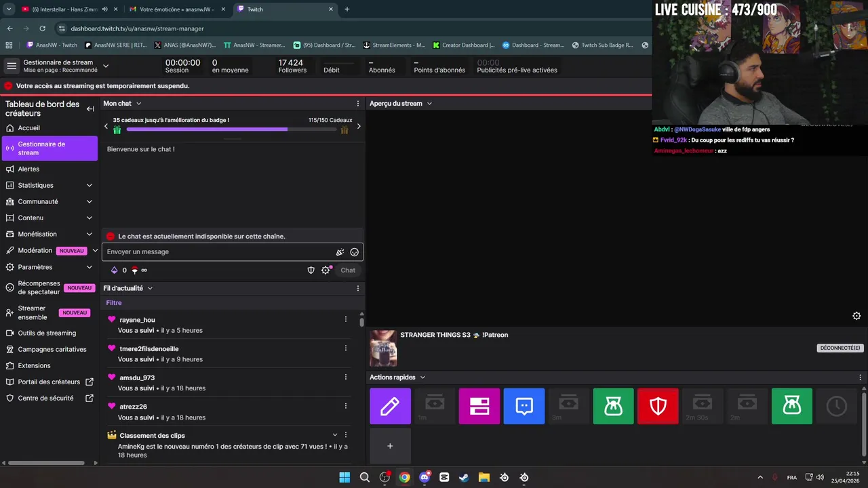Open Centre de sécurité link

(50, 398)
